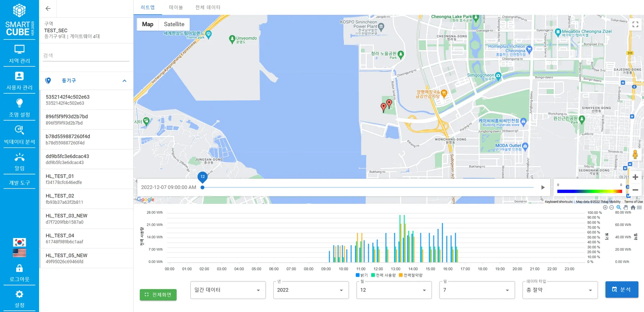Screen dimensions: 644x312
Task: Switch to the 테이블 tab
Action: [x=176, y=8]
